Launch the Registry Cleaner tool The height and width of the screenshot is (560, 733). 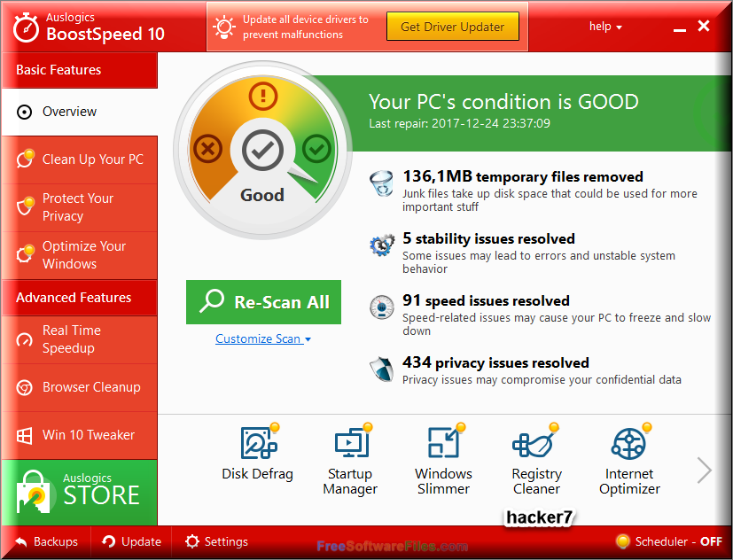tap(536, 460)
